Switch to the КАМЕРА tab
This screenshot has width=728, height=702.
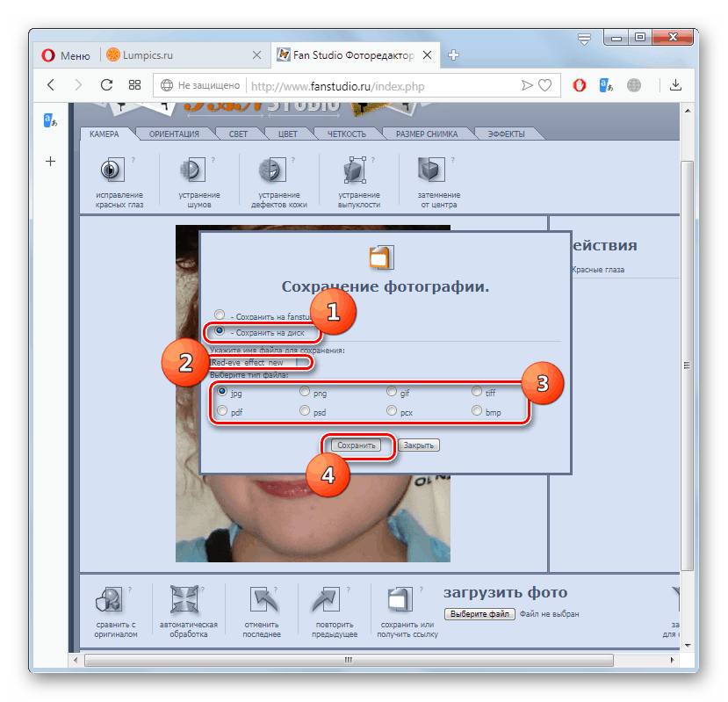pos(104,134)
